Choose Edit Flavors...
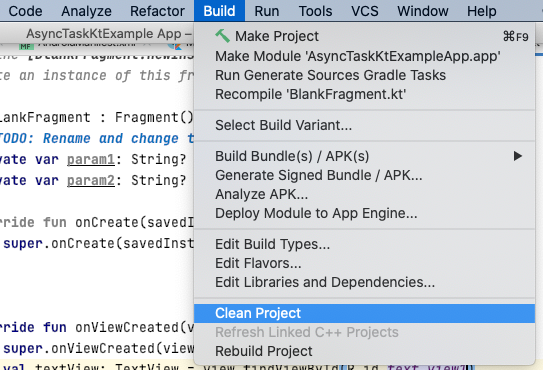Screen dimensions: 543x370 364,263
